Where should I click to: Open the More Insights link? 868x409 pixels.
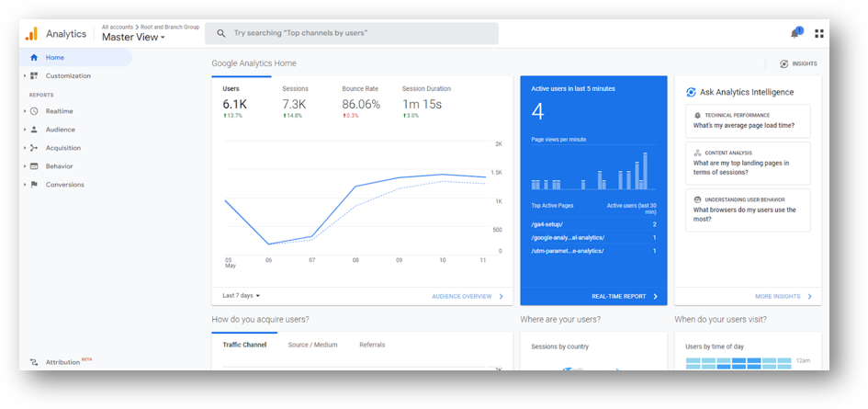[x=778, y=297]
